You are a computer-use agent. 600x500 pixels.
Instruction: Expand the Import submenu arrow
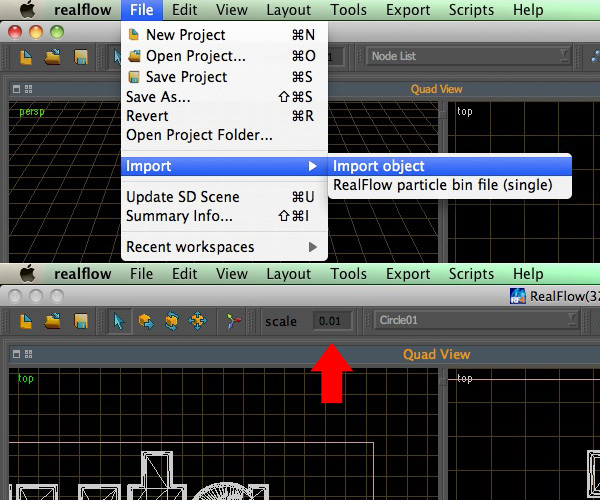point(312,166)
